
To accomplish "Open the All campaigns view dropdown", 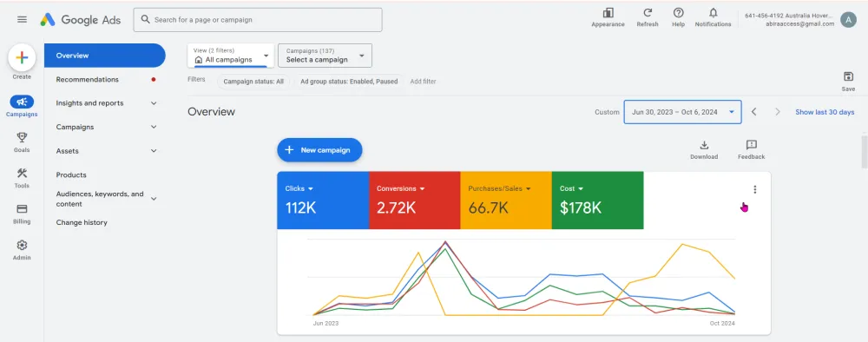I will [x=231, y=56].
